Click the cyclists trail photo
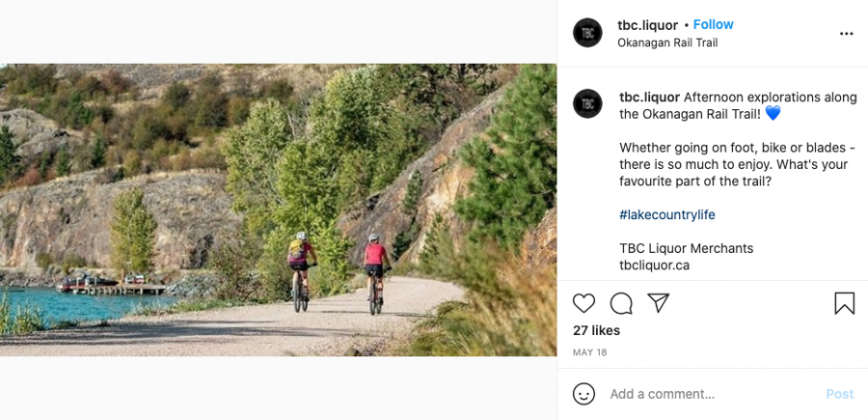This screenshot has height=420, width=868. point(279,210)
